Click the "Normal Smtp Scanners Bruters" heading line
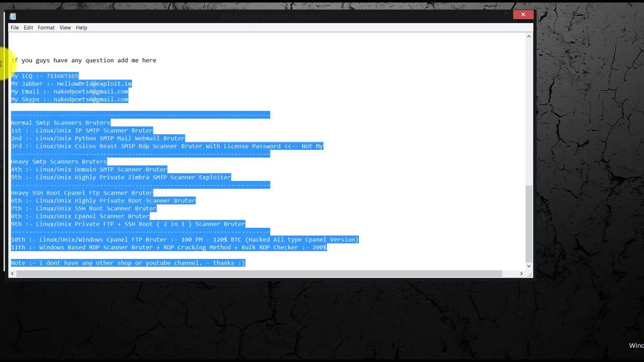This screenshot has width=644, height=362. (x=60, y=123)
